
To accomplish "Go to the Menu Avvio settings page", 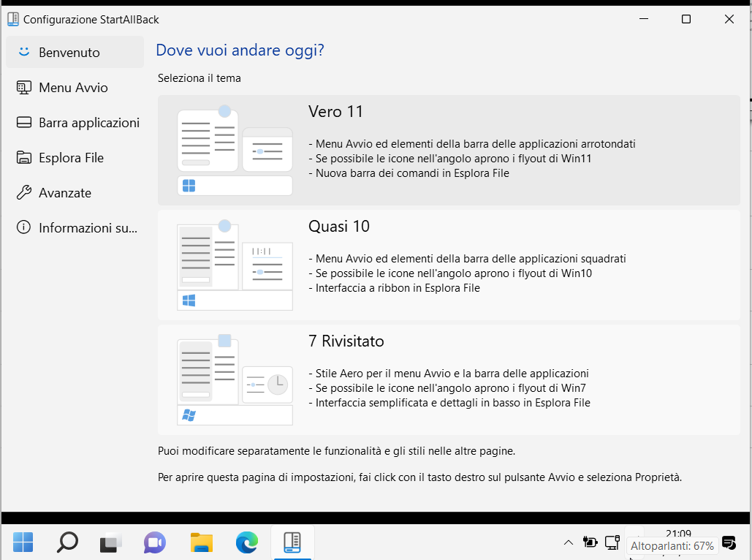I will point(75,87).
